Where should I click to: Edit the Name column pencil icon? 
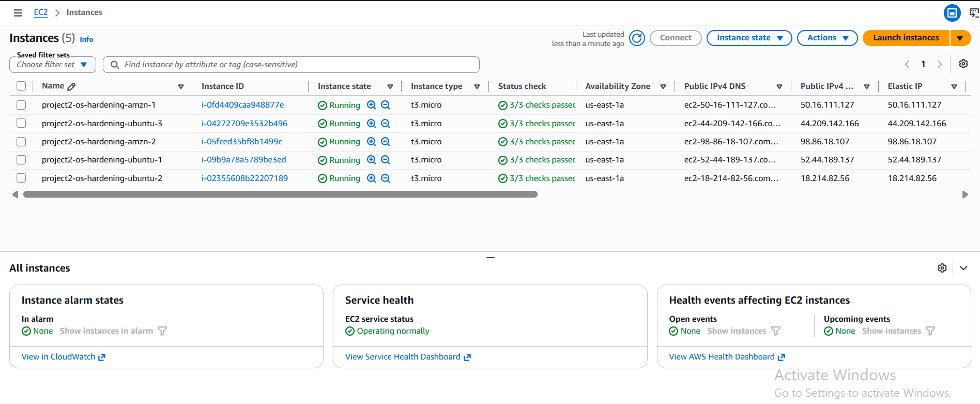[x=71, y=86]
